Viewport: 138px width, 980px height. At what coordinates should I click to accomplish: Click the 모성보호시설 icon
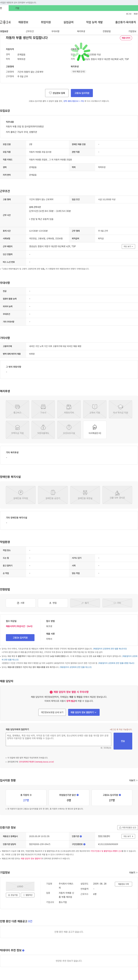pyautogui.click(x=69, y=430)
